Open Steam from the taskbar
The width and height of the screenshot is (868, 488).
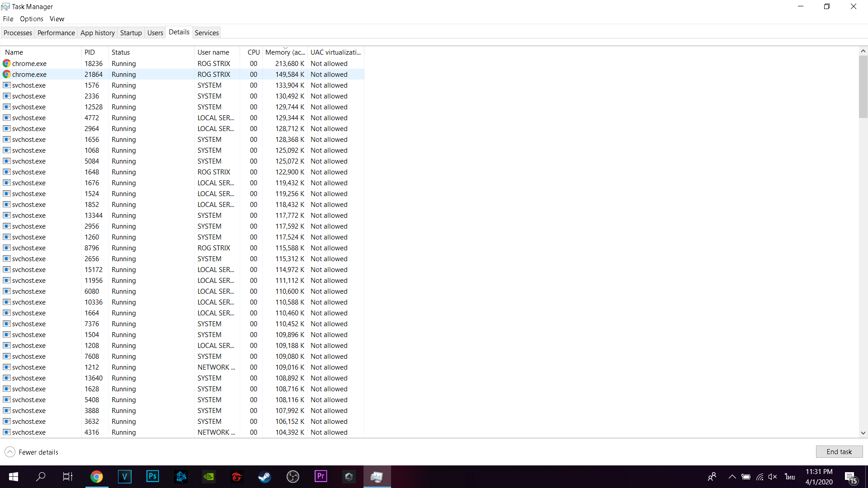[x=265, y=477]
